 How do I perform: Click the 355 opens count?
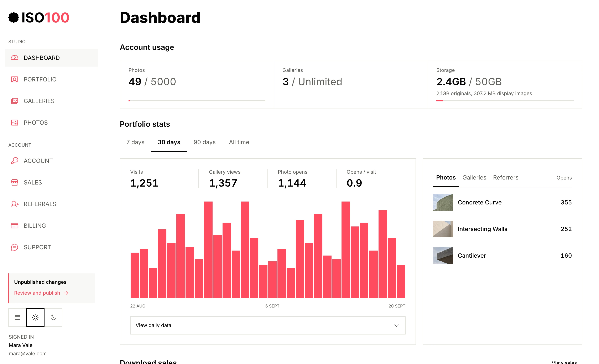(x=566, y=202)
